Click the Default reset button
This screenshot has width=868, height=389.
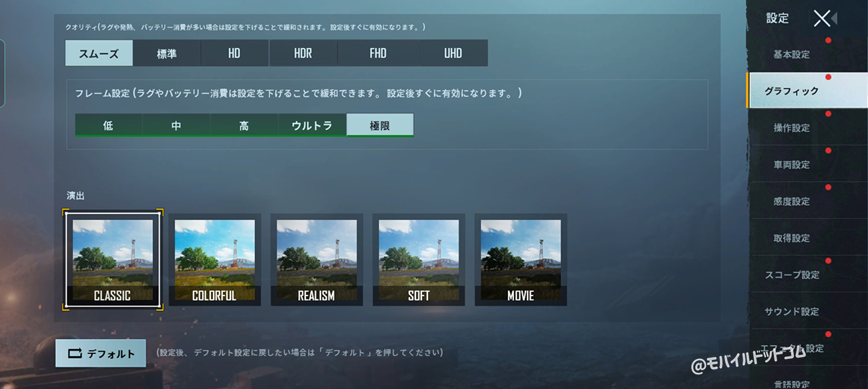coord(101,354)
